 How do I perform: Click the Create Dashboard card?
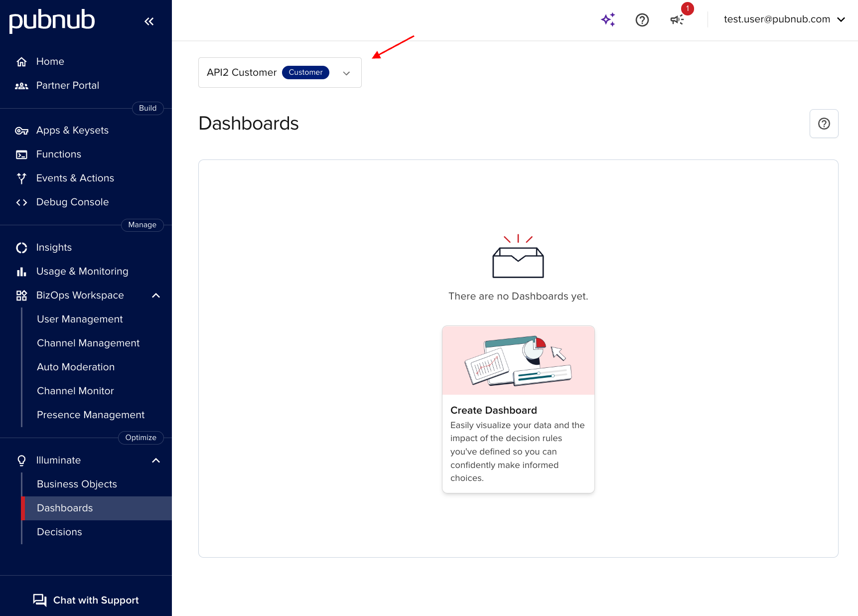(x=518, y=409)
